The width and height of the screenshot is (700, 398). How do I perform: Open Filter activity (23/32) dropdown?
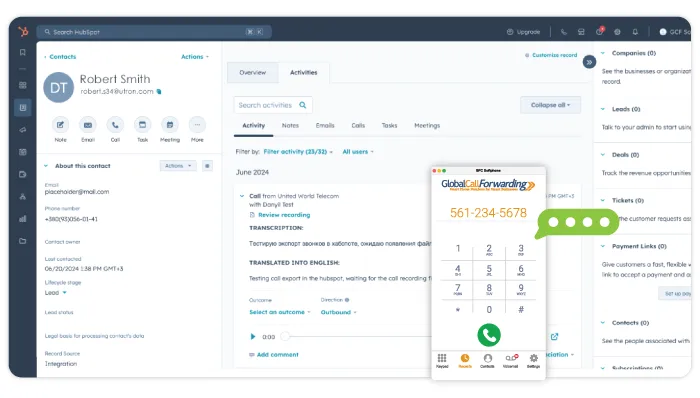[298, 152]
